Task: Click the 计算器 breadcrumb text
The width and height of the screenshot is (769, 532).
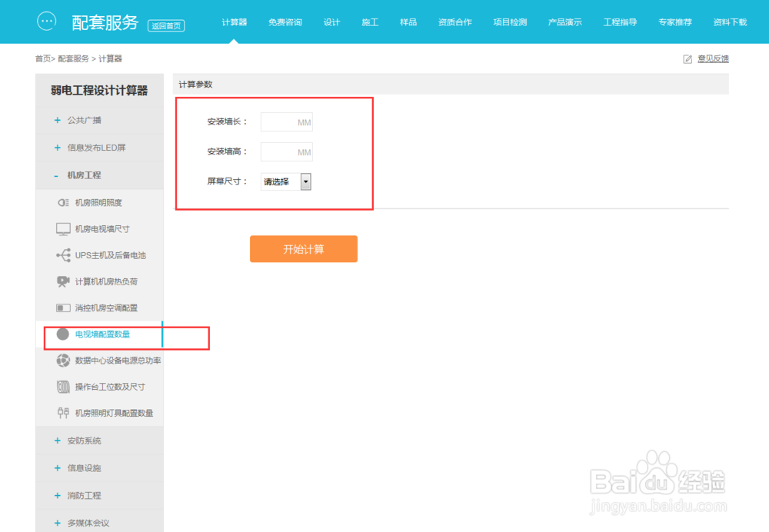Action: 110,59
